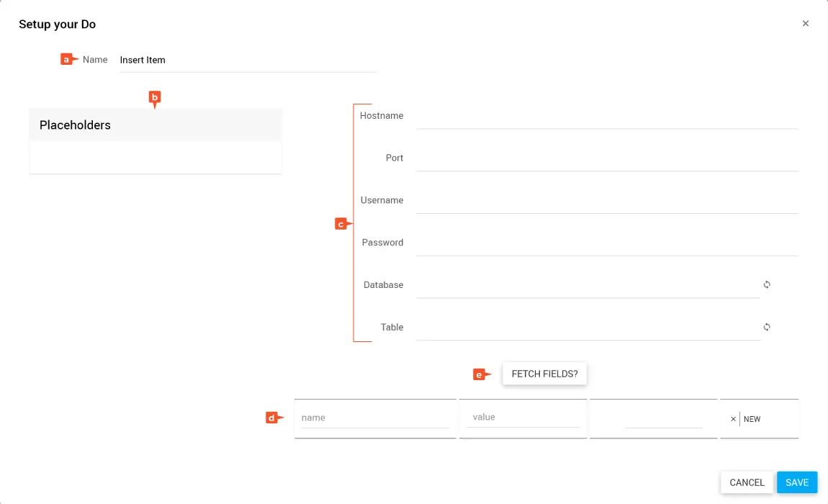
Task: Close the Setup your Do dialog
Action: [x=805, y=24]
